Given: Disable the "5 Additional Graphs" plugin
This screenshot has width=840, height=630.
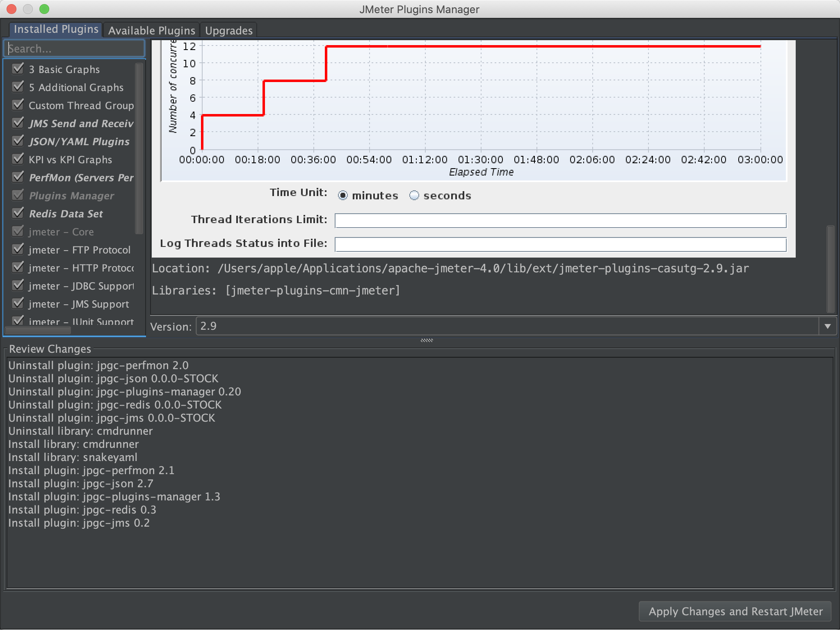Looking at the screenshot, I should 18,87.
